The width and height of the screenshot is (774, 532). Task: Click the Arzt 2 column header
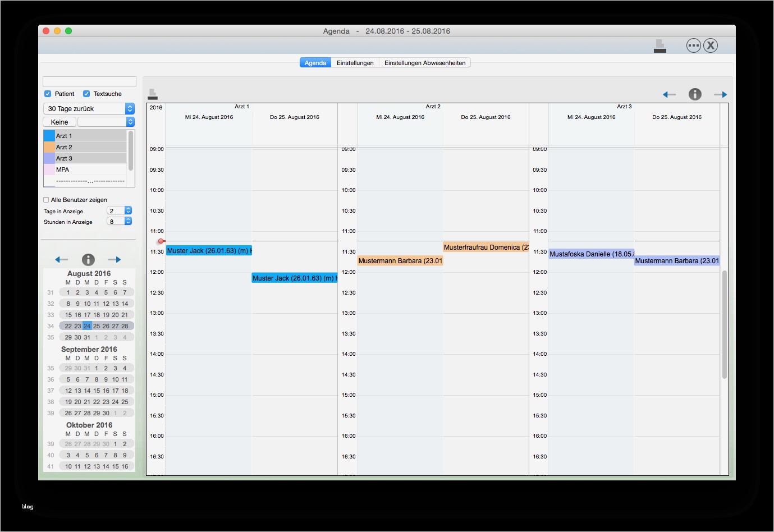(433, 106)
